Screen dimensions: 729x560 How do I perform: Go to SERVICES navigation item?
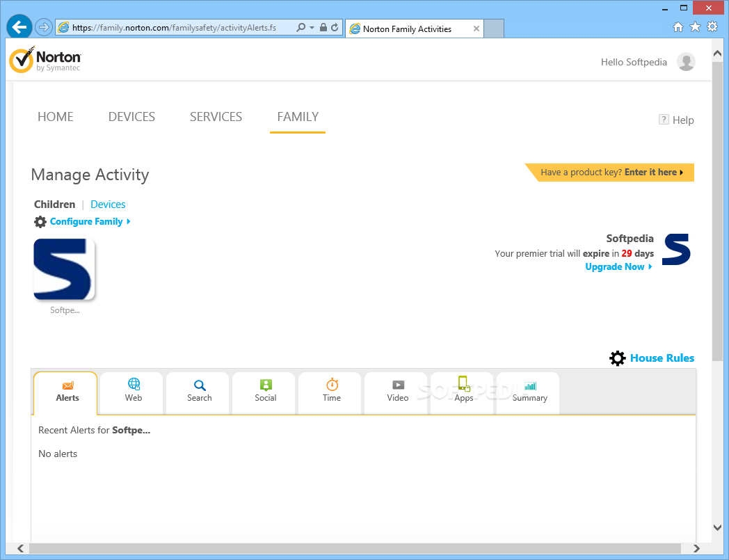(216, 117)
